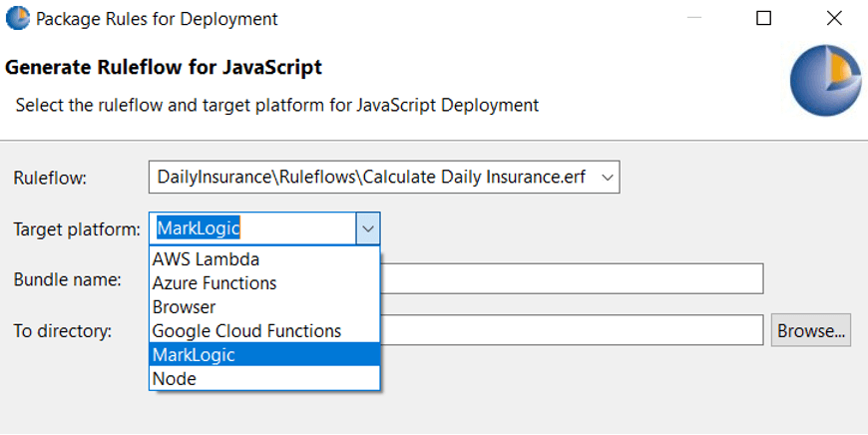Image resolution: width=868 pixels, height=435 pixels.
Task: Click the wizard banner logo image
Action: click(824, 82)
